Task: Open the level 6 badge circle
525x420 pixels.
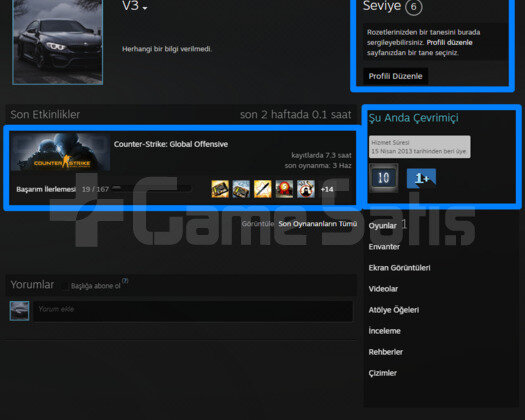Action: 414,7
